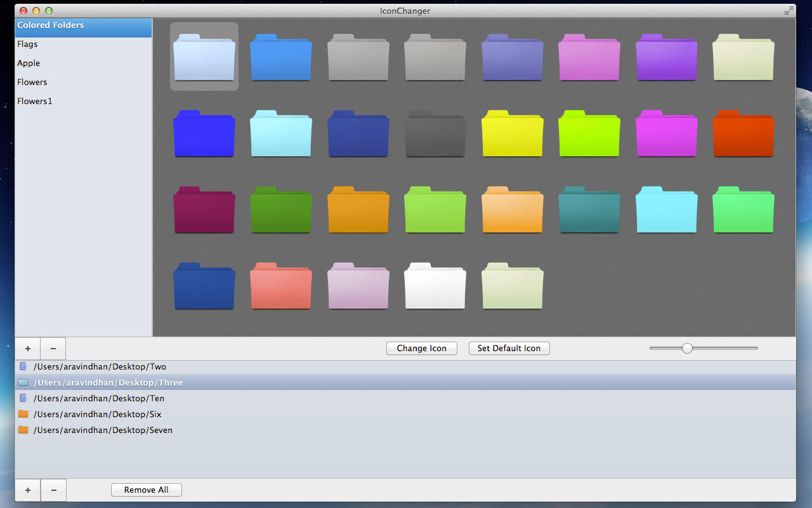Choose the purple folder icon
The height and width of the screenshot is (508, 812).
[x=666, y=58]
